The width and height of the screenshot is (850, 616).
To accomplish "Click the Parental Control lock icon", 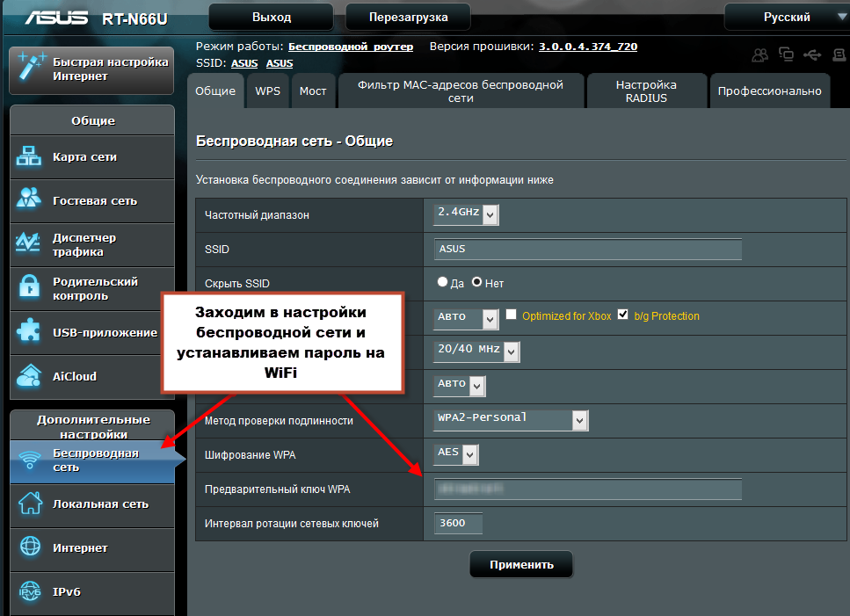I will coord(29,286).
